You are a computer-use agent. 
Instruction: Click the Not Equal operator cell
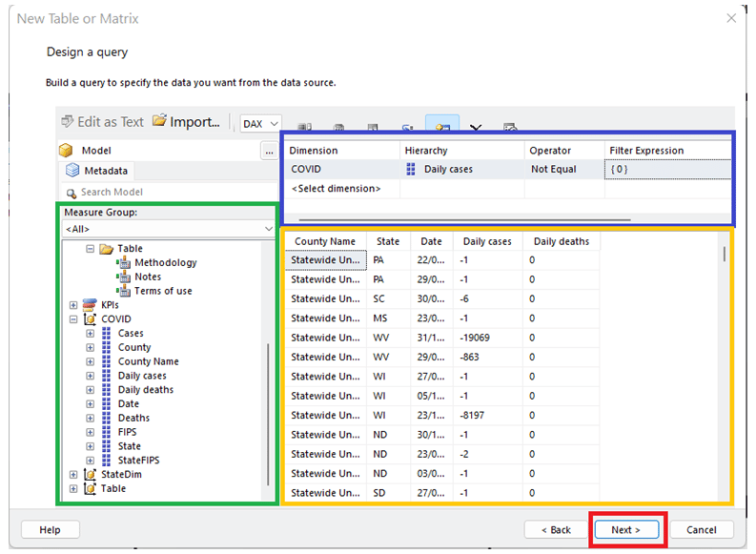(x=564, y=169)
